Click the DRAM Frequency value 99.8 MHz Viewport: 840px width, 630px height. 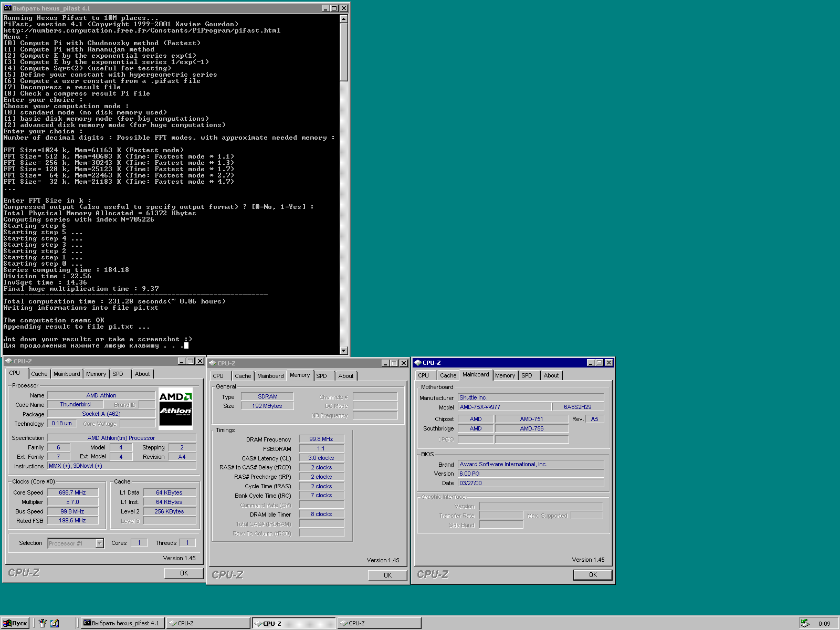click(x=321, y=439)
